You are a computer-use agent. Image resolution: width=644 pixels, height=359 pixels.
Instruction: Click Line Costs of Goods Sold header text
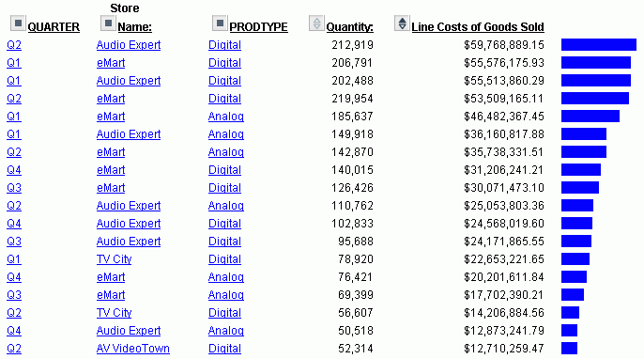(x=478, y=27)
